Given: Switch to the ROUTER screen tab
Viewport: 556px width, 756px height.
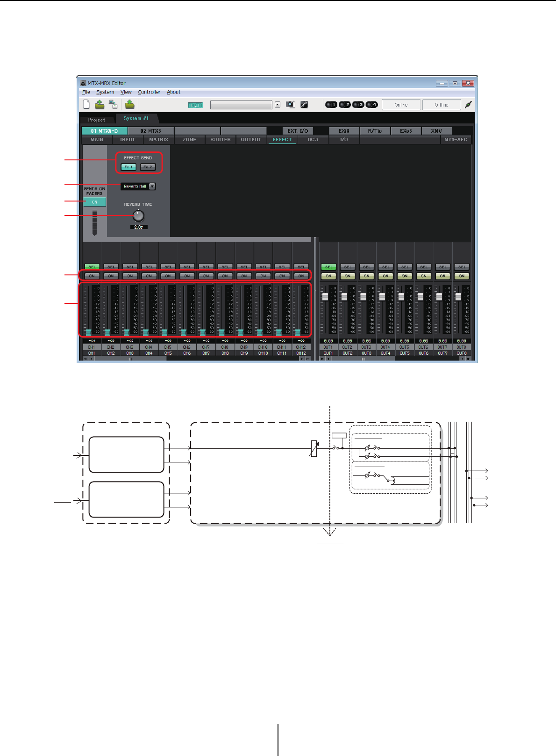Looking at the screenshot, I should (x=221, y=139).
